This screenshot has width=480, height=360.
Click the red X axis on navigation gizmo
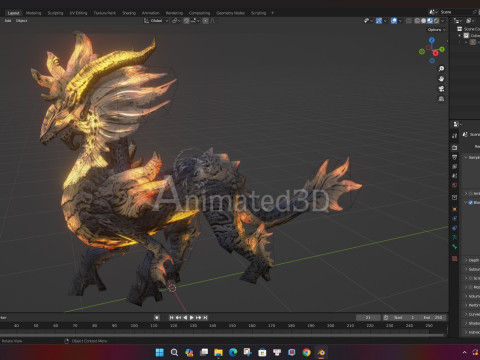(435, 53)
